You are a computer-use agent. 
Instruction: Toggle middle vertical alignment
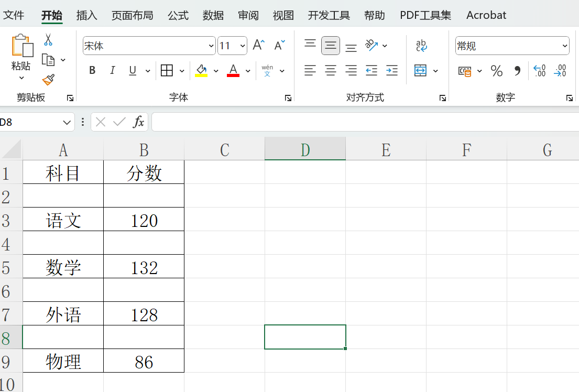pos(331,46)
